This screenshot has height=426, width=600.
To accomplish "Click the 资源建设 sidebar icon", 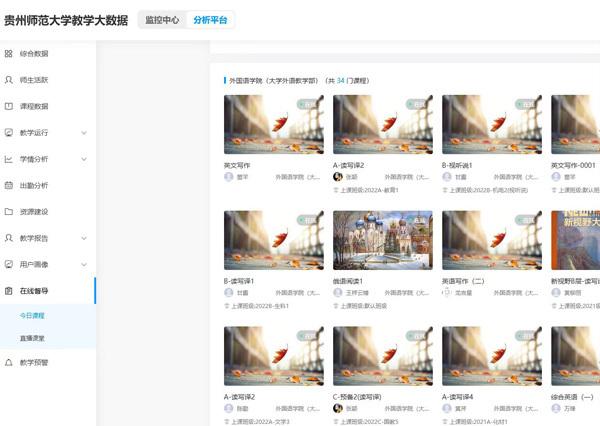I will point(9,212).
